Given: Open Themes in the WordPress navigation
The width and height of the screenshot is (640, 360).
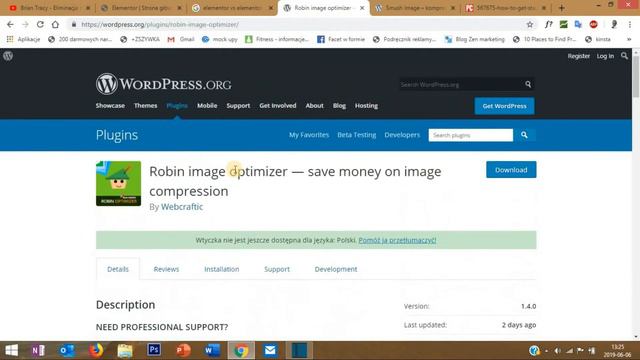Looking at the screenshot, I should tap(145, 105).
